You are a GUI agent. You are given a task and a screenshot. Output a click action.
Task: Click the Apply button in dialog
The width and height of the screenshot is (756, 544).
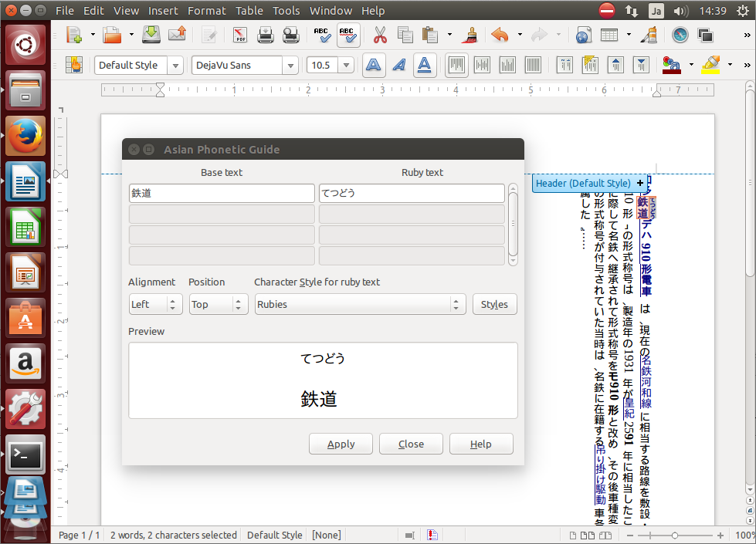[x=341, y=444]
